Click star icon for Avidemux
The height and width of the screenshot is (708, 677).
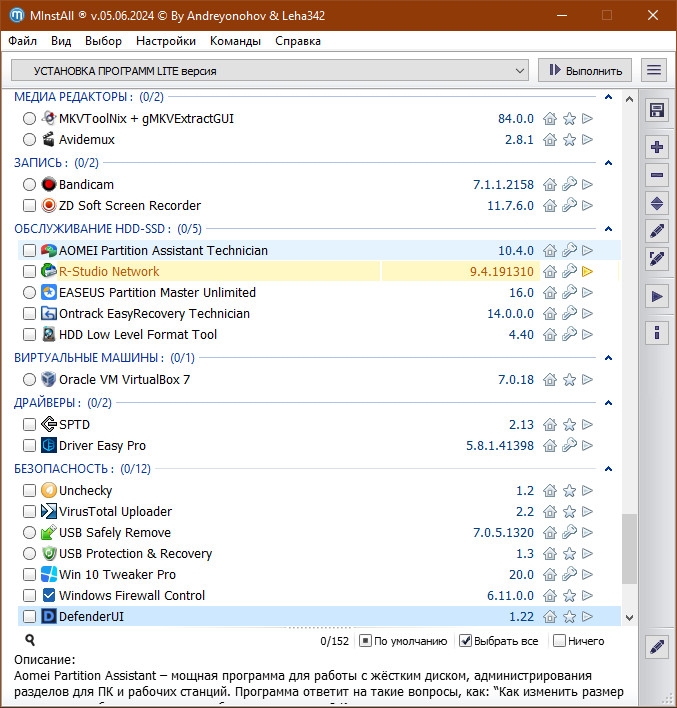pos(569,140)
